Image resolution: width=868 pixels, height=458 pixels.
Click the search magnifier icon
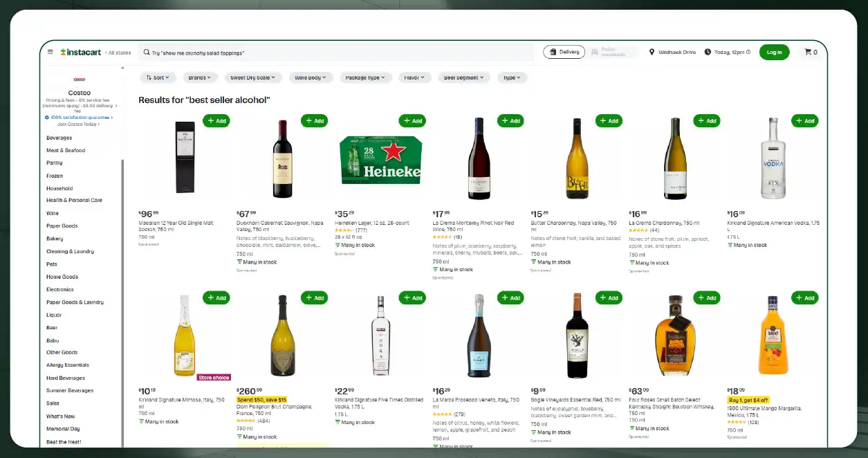pyautogui.click(x=146, y=52)
